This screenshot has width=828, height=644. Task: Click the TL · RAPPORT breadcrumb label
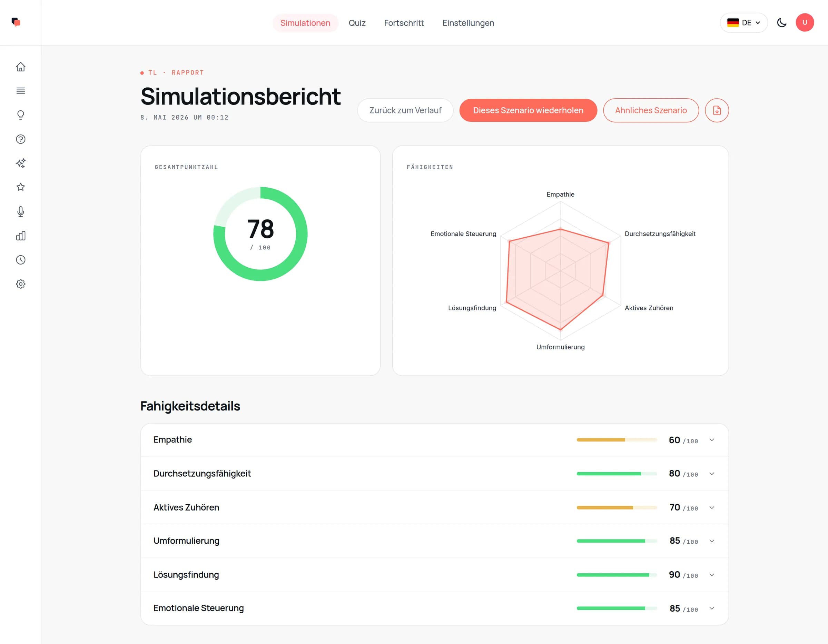[x=176, y=72]
